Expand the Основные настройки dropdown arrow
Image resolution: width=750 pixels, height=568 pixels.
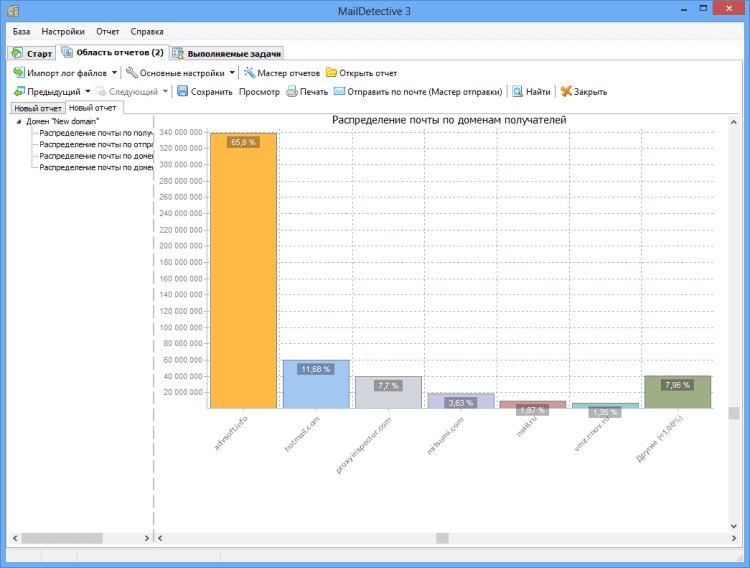(x=232, y=73)
